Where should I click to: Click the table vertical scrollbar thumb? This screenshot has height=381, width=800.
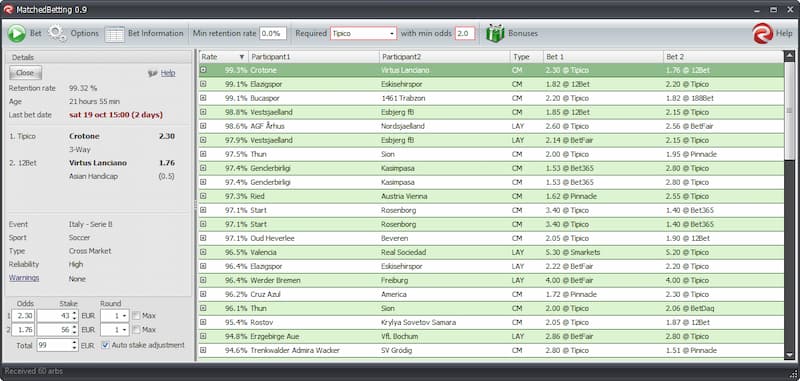click(x=789, y=110)
